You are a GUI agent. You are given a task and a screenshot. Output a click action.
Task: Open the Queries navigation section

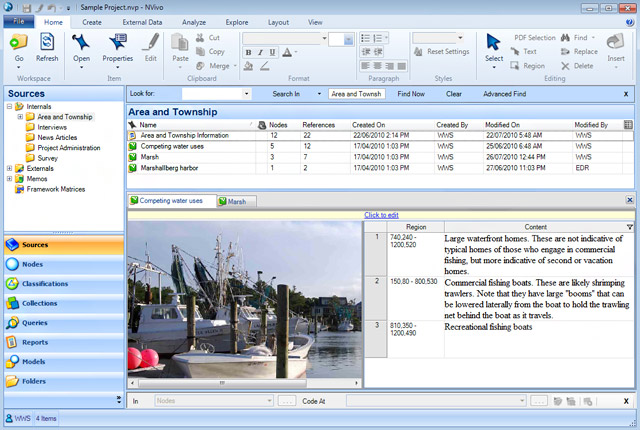pos(64,323)
